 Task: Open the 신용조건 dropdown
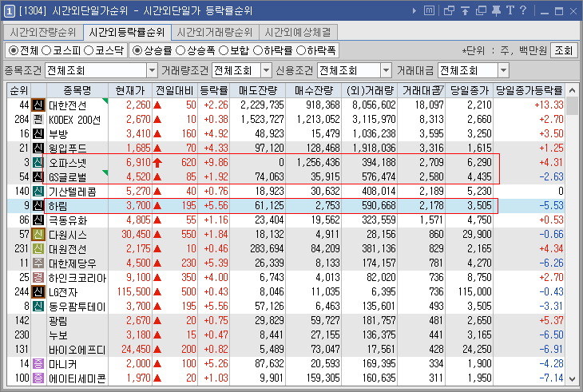pos(387,70)
